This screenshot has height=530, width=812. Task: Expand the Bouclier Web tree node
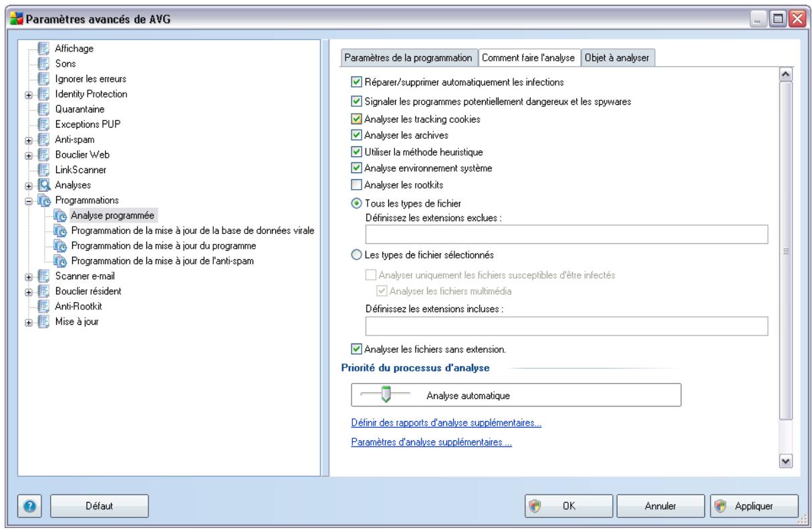[x=29, y=154]
